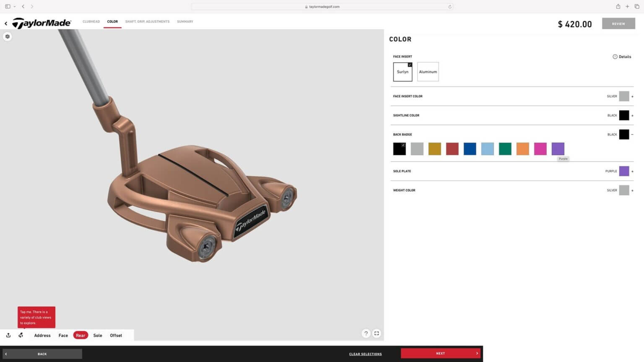644x362 pixels.
Task: Reload the page in browser address bar
Action: (x=450, y=7)
